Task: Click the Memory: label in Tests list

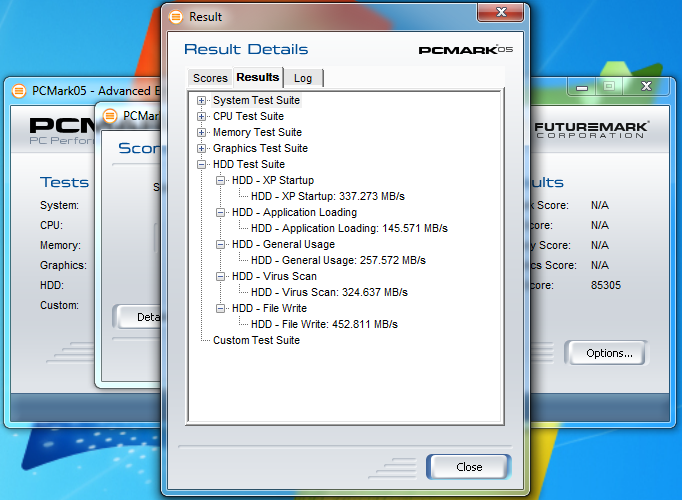Action: point(60,245)
